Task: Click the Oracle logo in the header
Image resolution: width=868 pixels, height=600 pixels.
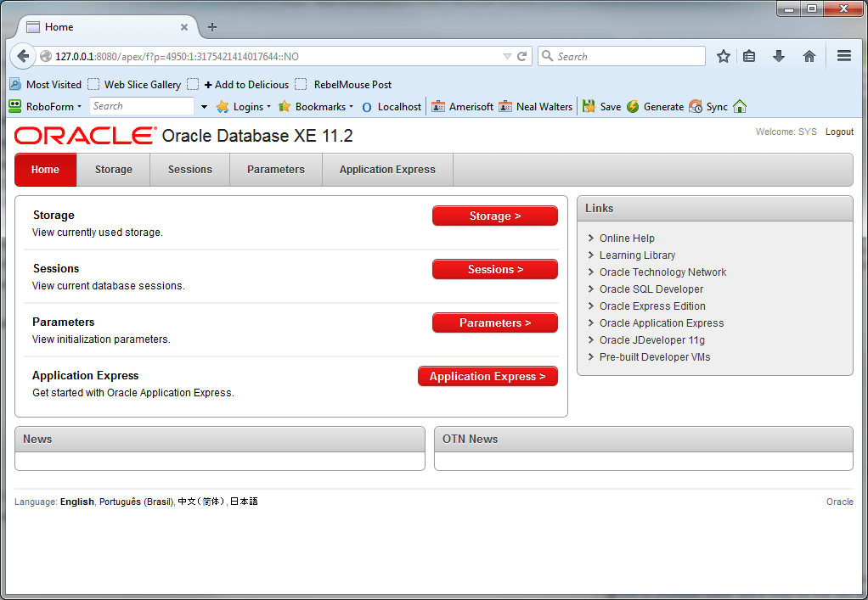Action: [x=86, y=136]
